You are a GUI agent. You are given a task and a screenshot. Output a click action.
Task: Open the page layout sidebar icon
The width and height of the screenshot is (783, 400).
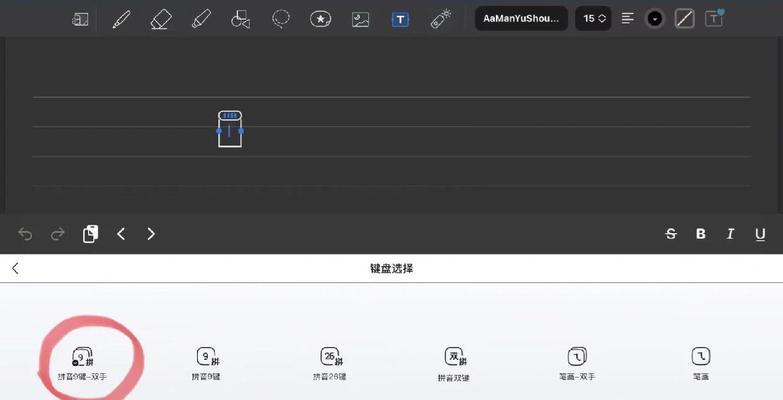click(80, 19)
